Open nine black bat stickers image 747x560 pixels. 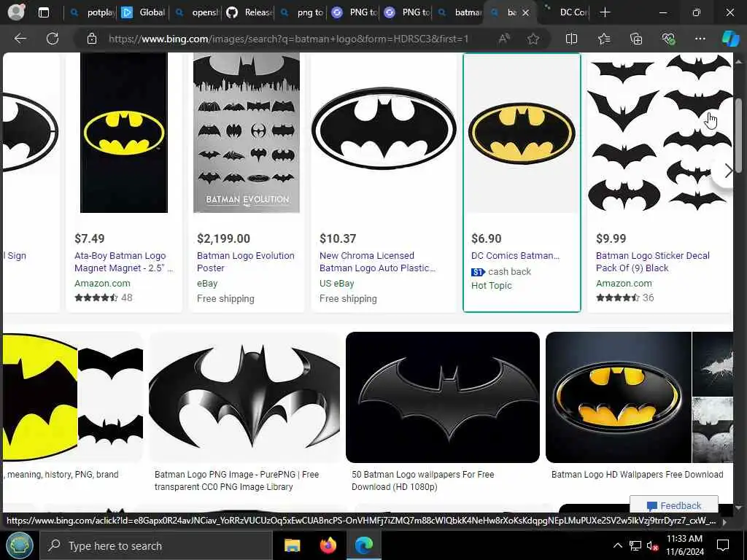point(659,133)
